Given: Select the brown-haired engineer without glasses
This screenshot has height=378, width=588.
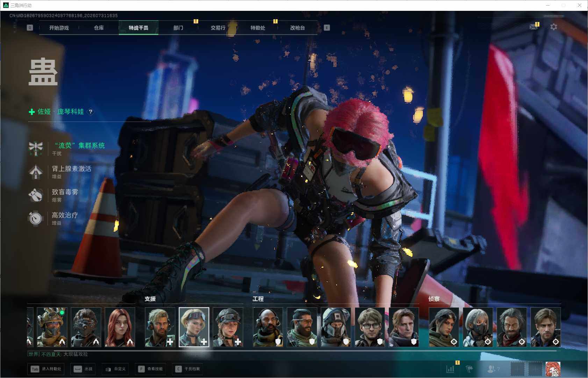Looking at the screenshot, I should click(404, 327).
